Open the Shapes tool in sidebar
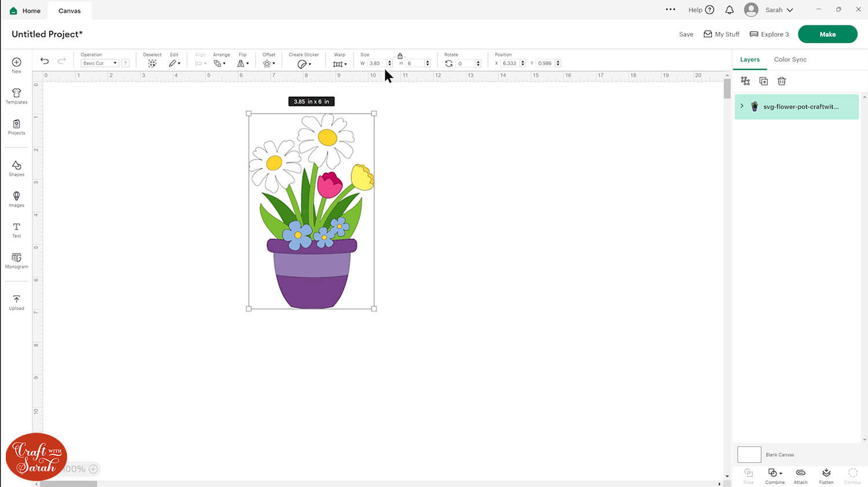Viewport: 868px width, 487px height. pos(16,168)
